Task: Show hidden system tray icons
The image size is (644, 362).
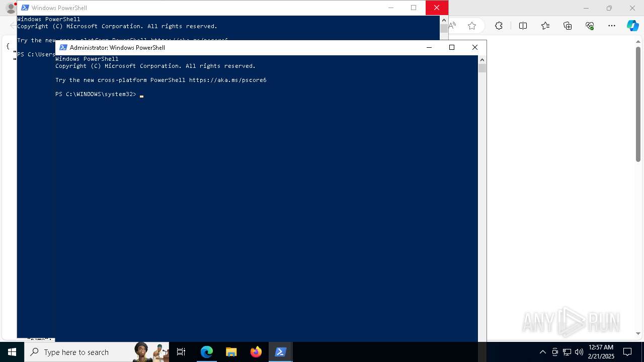Action: point(542,352)
